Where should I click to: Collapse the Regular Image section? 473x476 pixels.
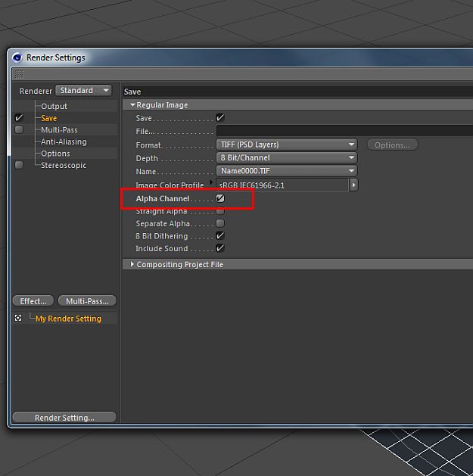pyautogui.click(x=132, y=104)
